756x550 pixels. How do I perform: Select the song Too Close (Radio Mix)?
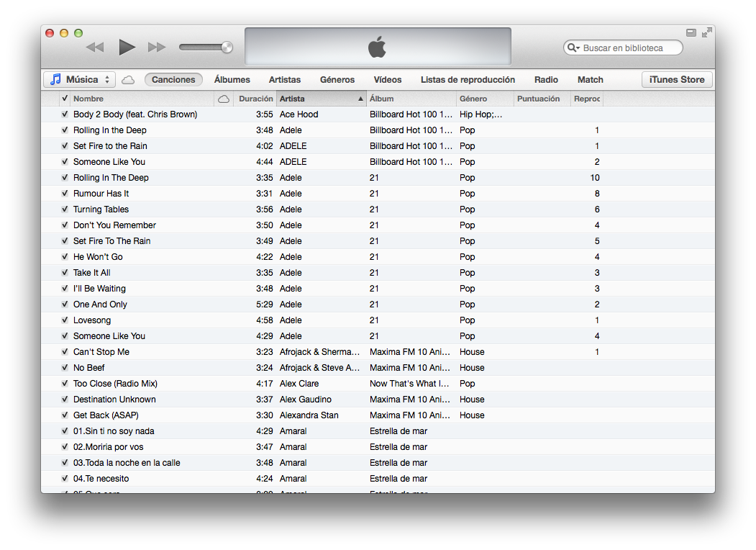[115, 384]
